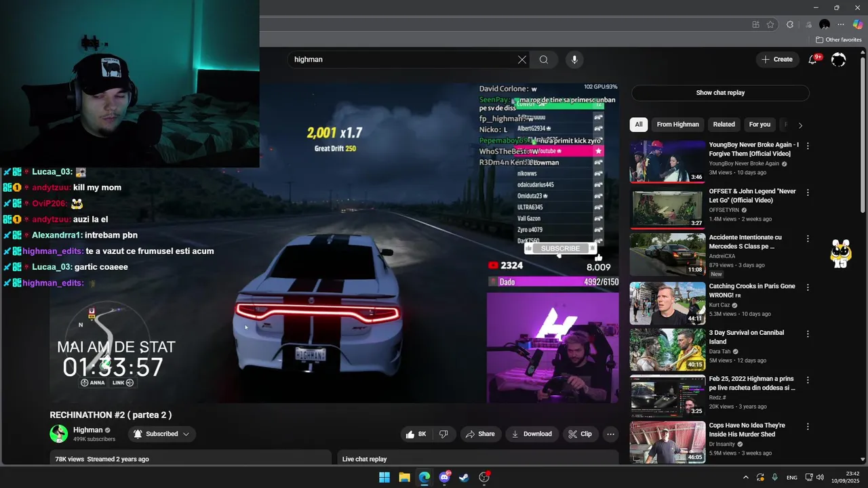868x488 pixels.
Task: Select the Related filter chip
Action: [724, 125]
